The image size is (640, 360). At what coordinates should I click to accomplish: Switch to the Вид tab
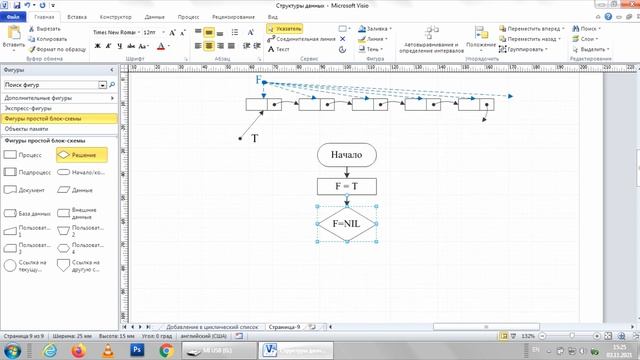pyautogui.click(x=273, y=17)
